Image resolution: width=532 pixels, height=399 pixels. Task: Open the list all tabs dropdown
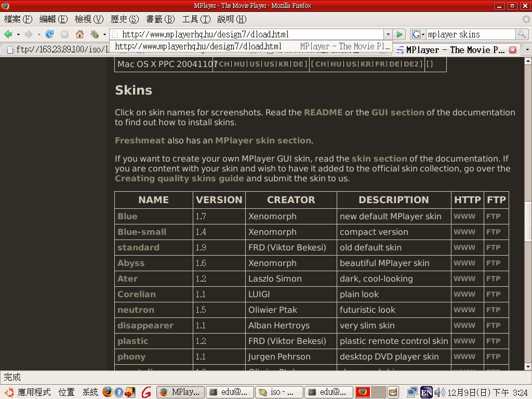(527, 49)
